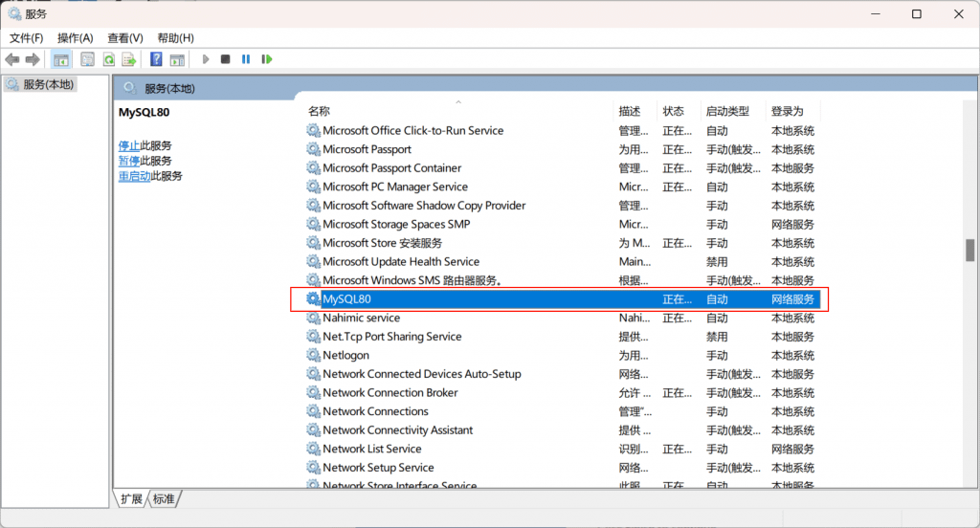Image resolution: width=980 pixels, height=528 pixels.
Task: Click the 停止 link to stop MySQL80
Action: (x=128, y=145)
